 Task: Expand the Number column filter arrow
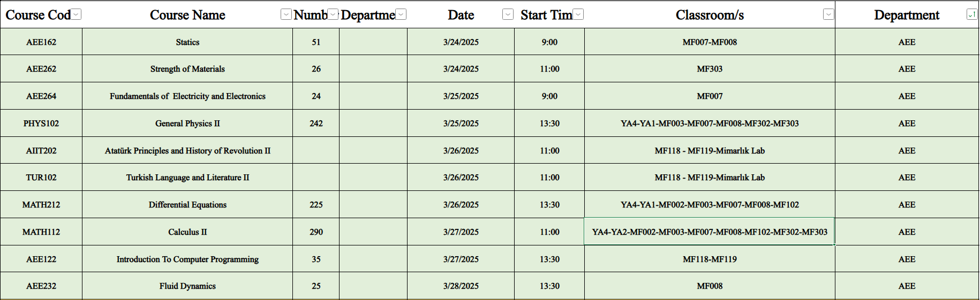pos(333,14)
